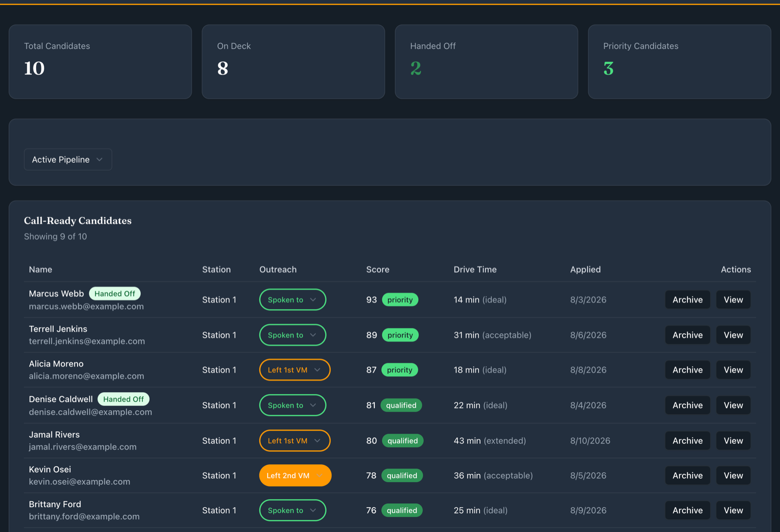Archive Denise Caldwell
The image size is (780, 532).
click(687, 405)
